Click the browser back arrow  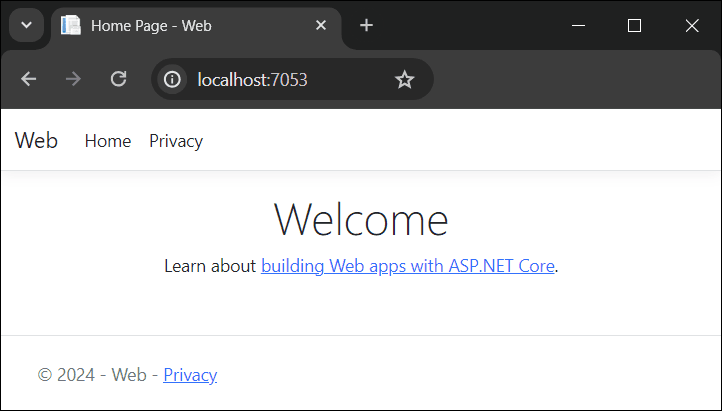(x=29, y=79)
